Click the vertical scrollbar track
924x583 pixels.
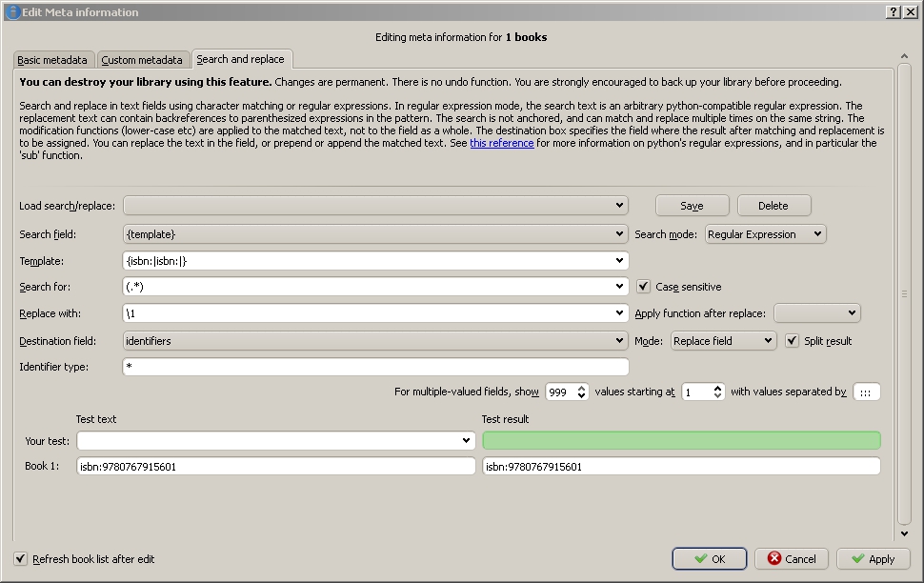(x=904, y=293)
